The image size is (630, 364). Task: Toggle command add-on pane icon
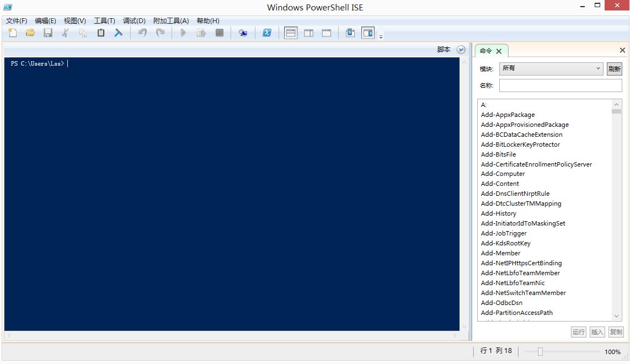368,33
